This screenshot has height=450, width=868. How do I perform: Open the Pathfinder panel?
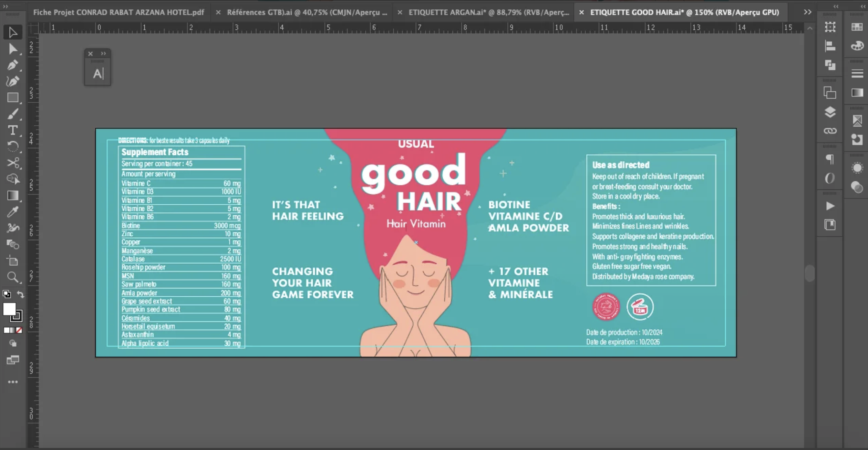tap(830, 65)
